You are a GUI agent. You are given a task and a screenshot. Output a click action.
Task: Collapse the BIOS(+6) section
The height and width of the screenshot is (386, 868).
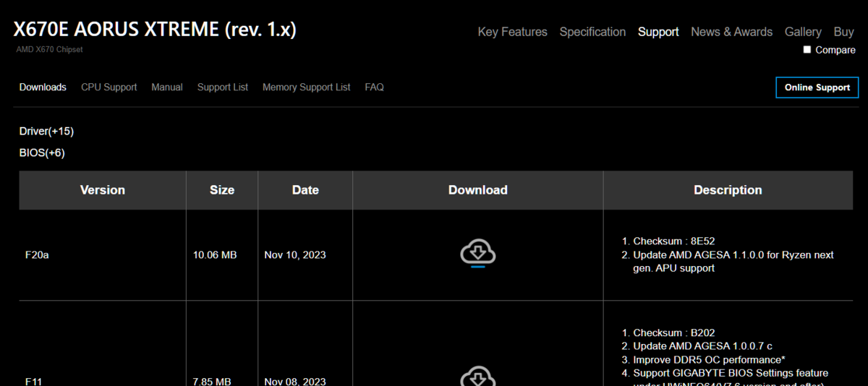click(42, 153)
